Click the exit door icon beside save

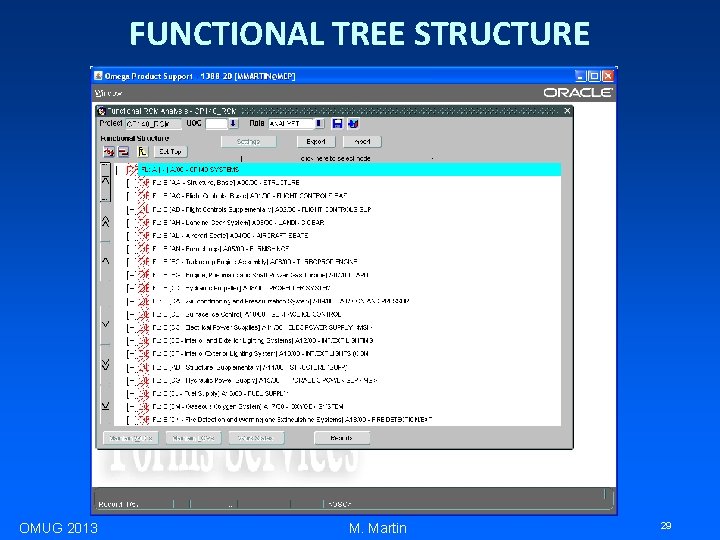(353, 124)
